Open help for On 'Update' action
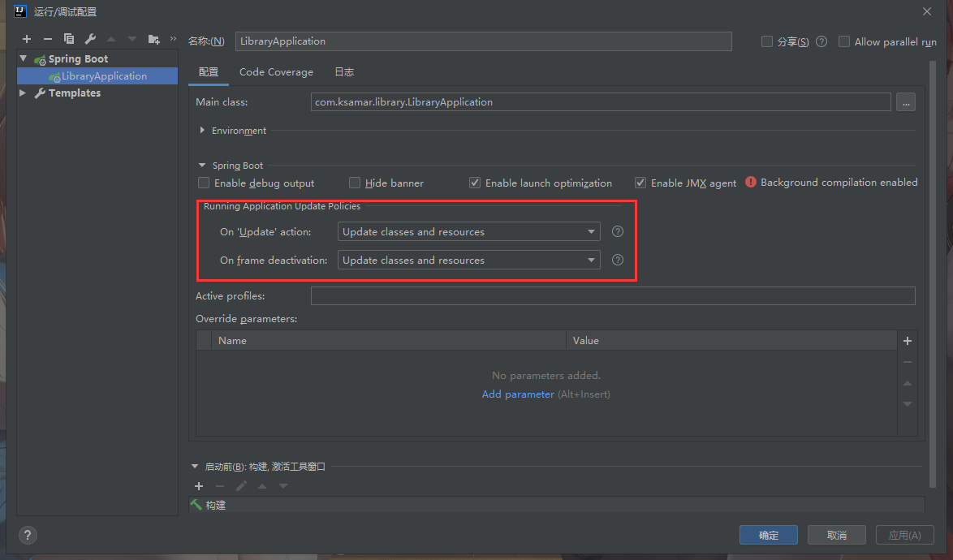 point(618,231)
